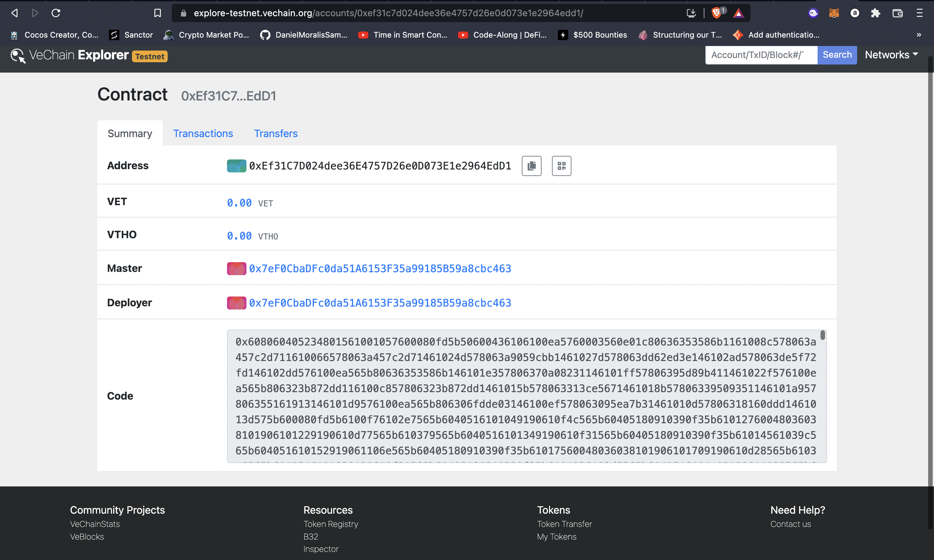The width and height of the screenshot is (934, 560).
Task: Open the browser extensions puzzle icon
Action: (x=876, y=13)
